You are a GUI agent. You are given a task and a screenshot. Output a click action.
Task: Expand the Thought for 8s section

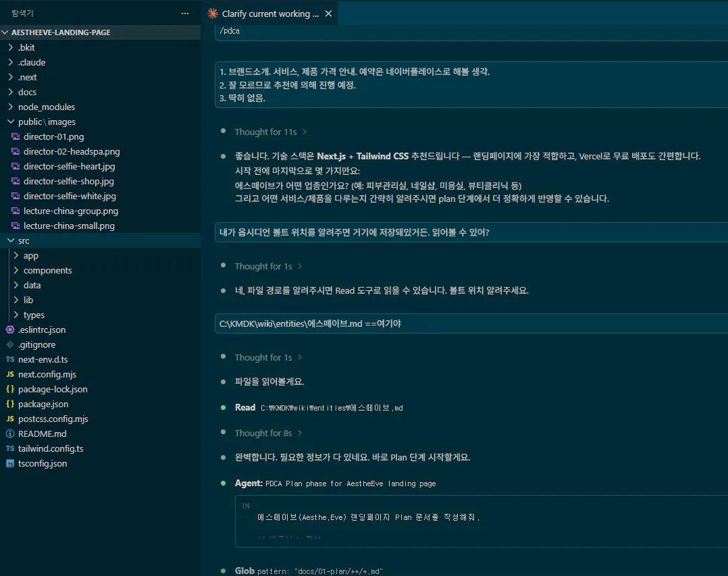coord(268,433)
